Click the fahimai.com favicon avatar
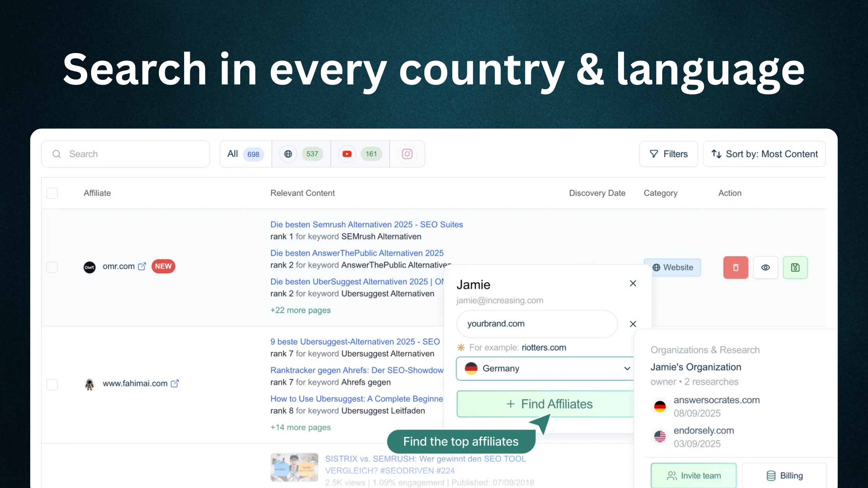Viewport: 868px width, 488px height. (x=90, y=384)
